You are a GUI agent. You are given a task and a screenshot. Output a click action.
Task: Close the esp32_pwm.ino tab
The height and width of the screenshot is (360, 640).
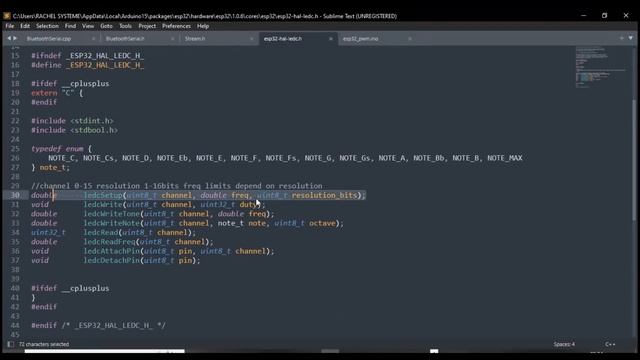click(409, 39)
